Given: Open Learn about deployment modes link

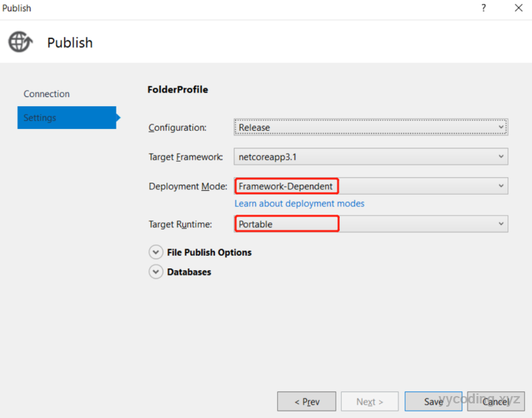Looking at the screenshot, I should [299, 203].
